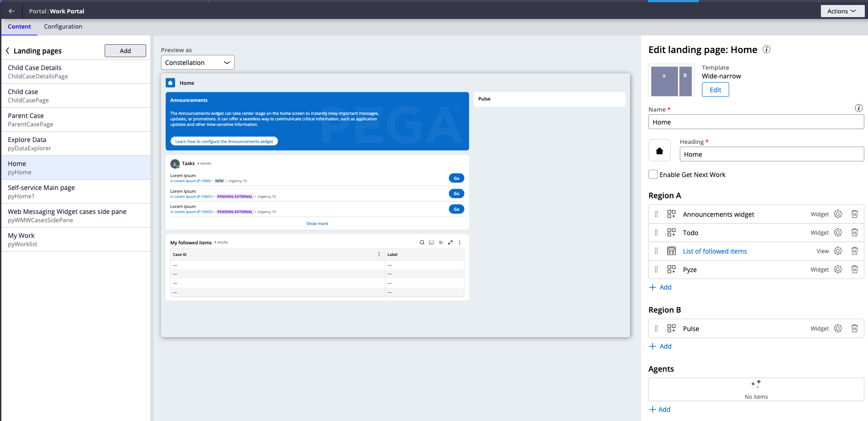Image resolution: width=868 pixels, height=421 pixels.
Task: Open the Preview as Constellation dropdown
Action: [197, 62]
